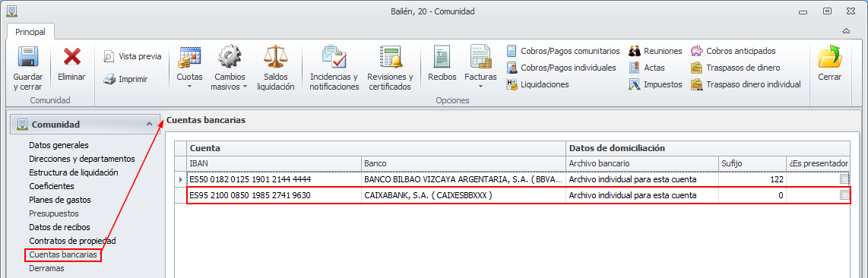The image size is (868, 278).
Task: Open Cobros/Pagos comunitarios
Action: click(563, 51)
